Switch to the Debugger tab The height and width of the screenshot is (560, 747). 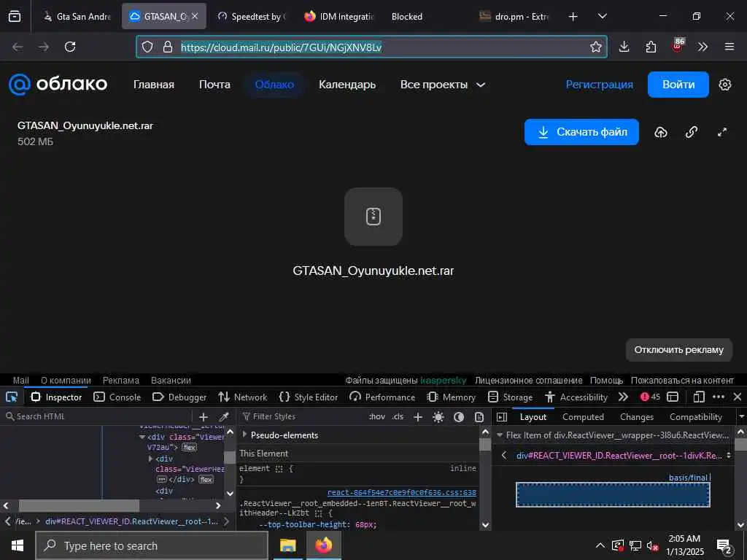tap(179, 397)
